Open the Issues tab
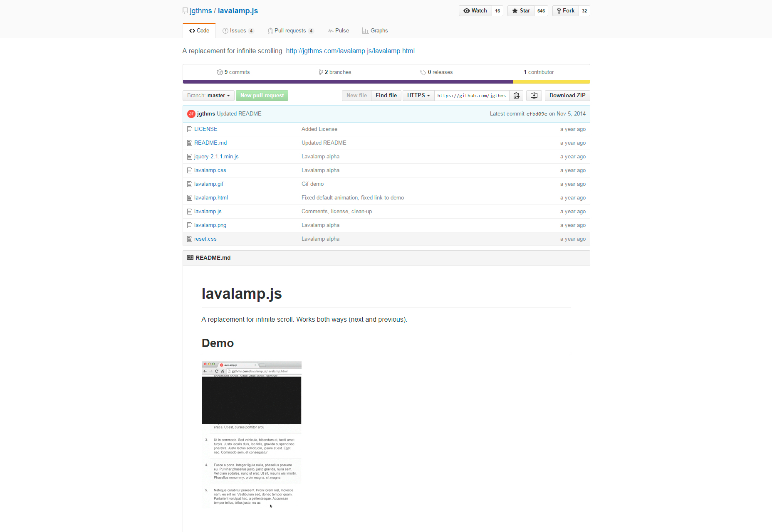 (x=238, y=31)
